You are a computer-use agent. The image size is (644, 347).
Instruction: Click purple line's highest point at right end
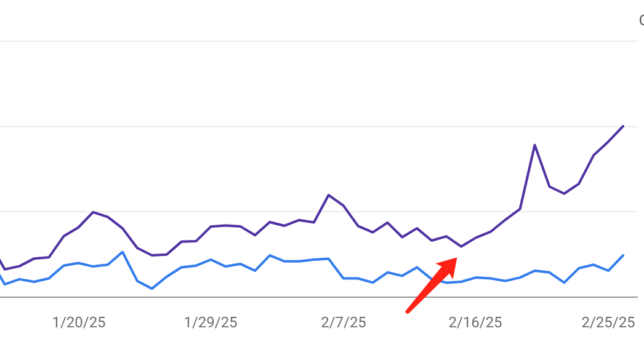click(623, 127)
